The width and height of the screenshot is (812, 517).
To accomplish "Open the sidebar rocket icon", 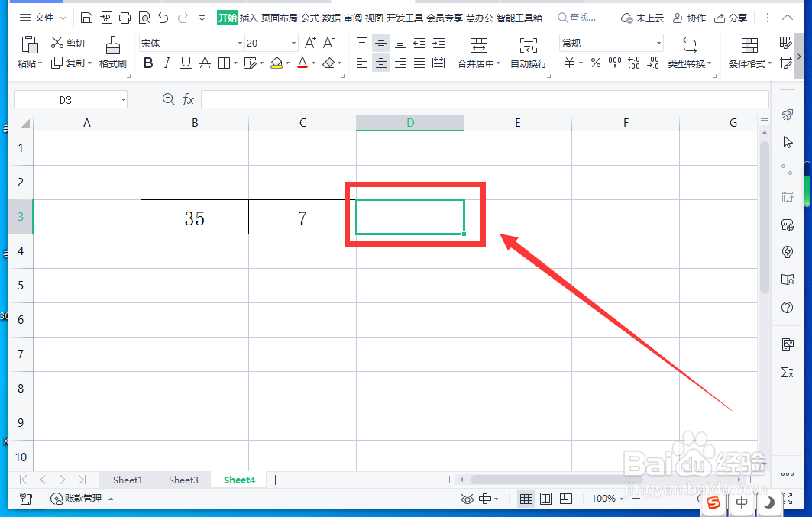I will (x=787, y=115).
